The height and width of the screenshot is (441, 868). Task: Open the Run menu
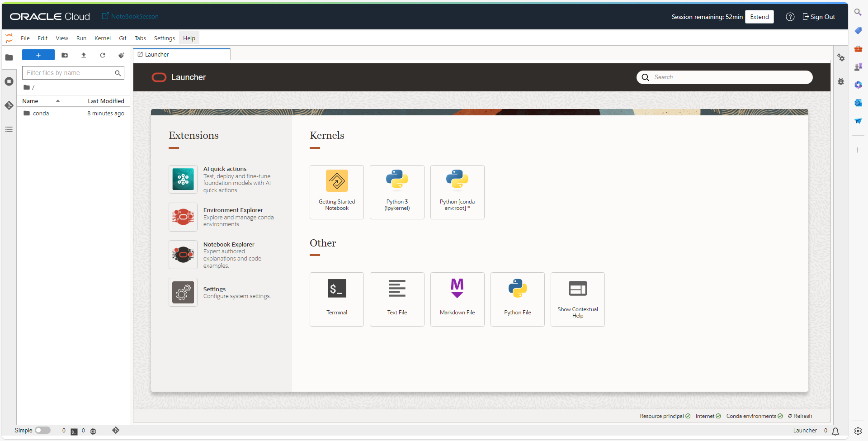coord(81,38)
